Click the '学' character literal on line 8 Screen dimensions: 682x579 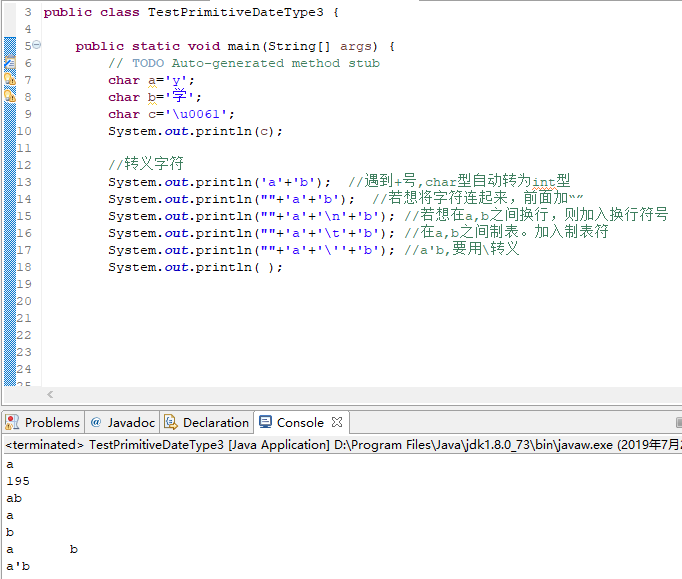point(179,96)
